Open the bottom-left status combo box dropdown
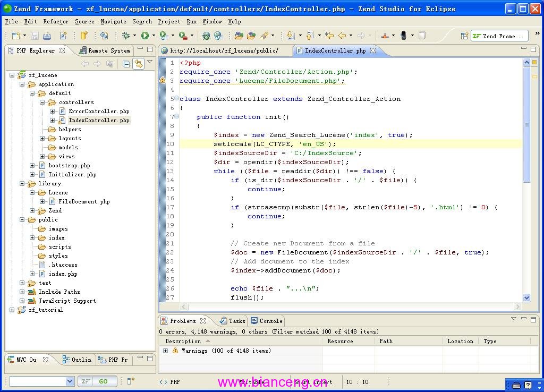Image resolution: width=544 pixels, height=392 pixels. tap(70, 381)
